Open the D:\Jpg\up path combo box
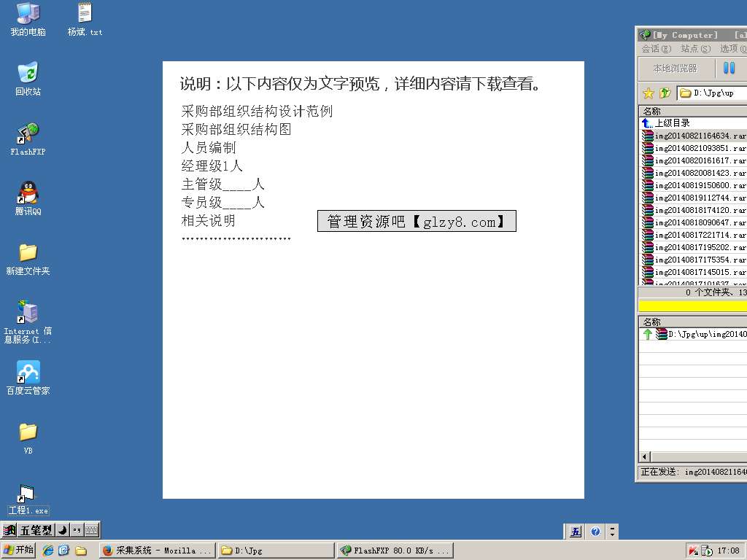 coord(713,93)
